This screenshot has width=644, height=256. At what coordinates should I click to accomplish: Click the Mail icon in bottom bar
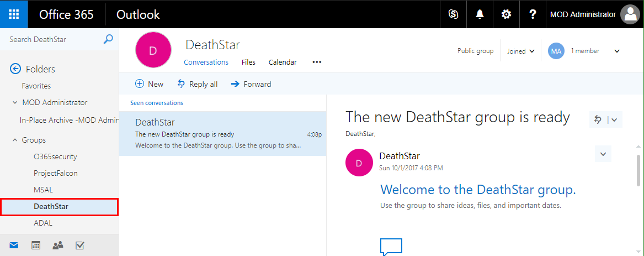click(x=14, y=245)
